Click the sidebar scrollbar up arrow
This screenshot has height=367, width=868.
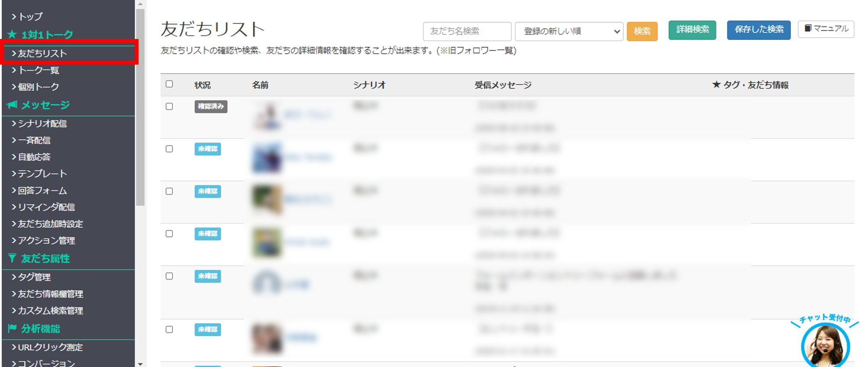[x=140, y=4]
